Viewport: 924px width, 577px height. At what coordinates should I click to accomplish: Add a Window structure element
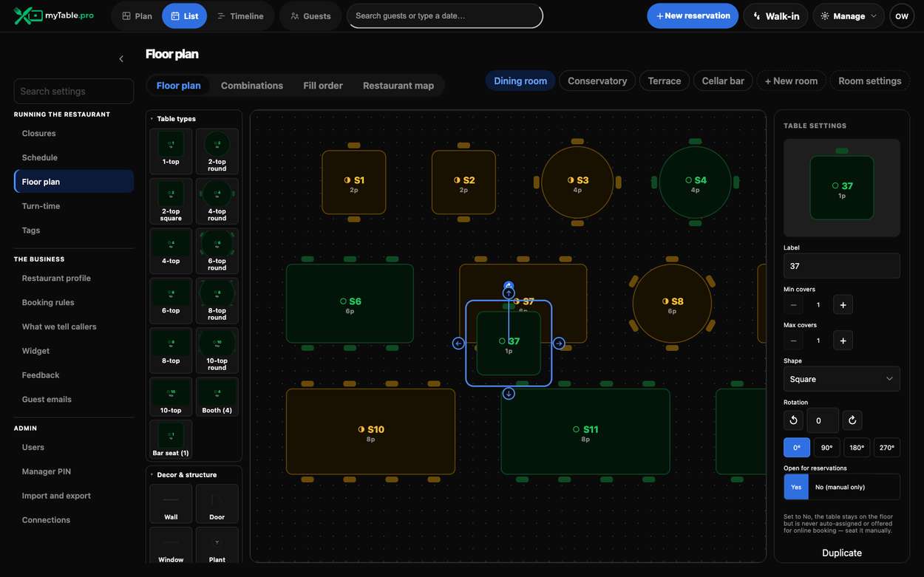tap(171, 546)
